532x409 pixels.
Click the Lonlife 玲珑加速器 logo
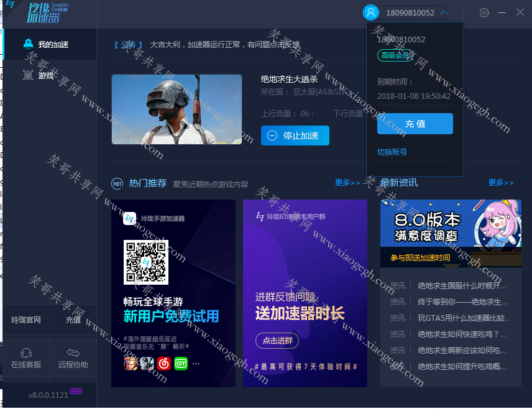pyautogui.click(x=47, y=13)
